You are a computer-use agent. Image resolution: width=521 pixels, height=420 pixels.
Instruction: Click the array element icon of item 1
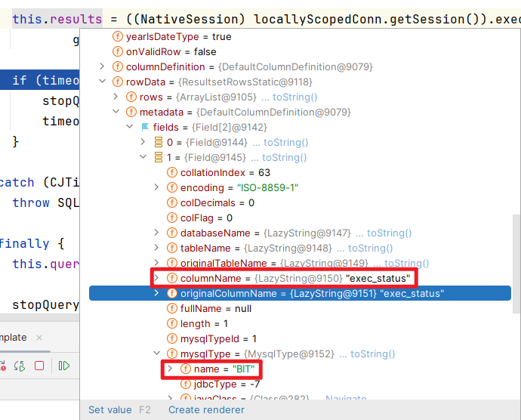tap(159, 157)
